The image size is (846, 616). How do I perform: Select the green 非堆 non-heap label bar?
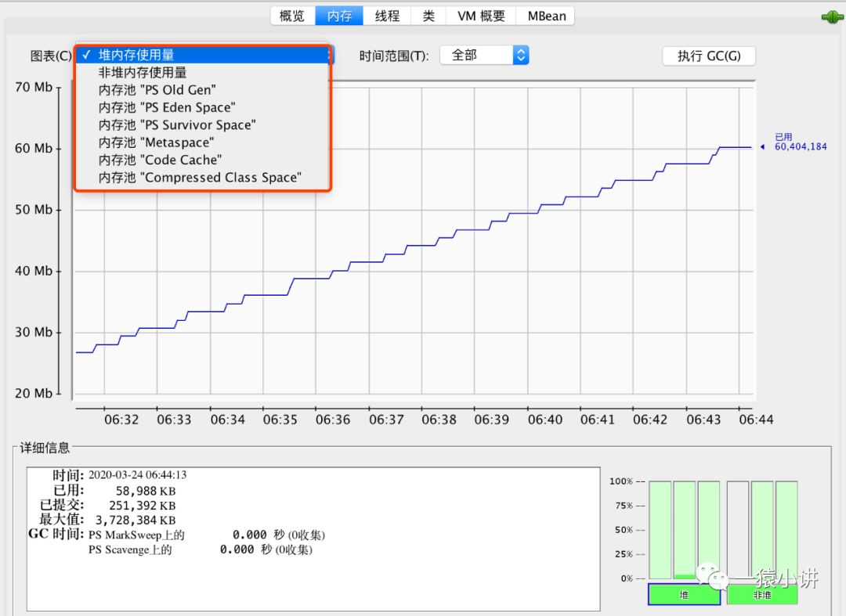762,594
